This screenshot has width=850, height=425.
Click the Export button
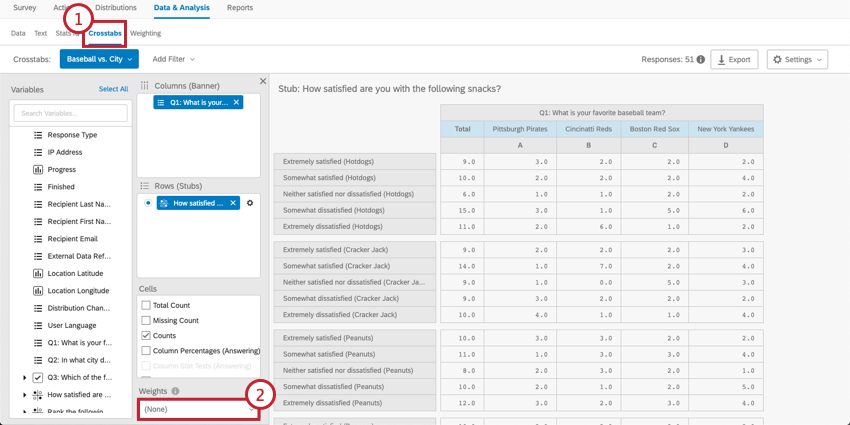coord(734,60)
